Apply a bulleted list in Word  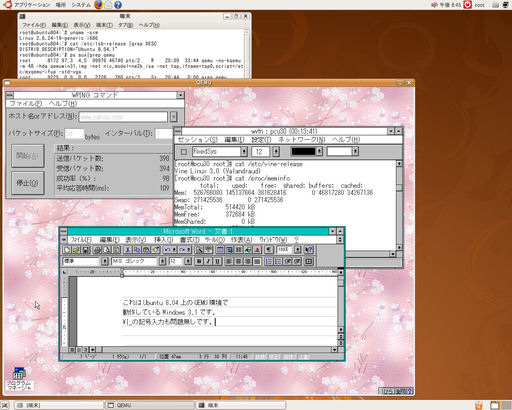[x=278, y=262]
